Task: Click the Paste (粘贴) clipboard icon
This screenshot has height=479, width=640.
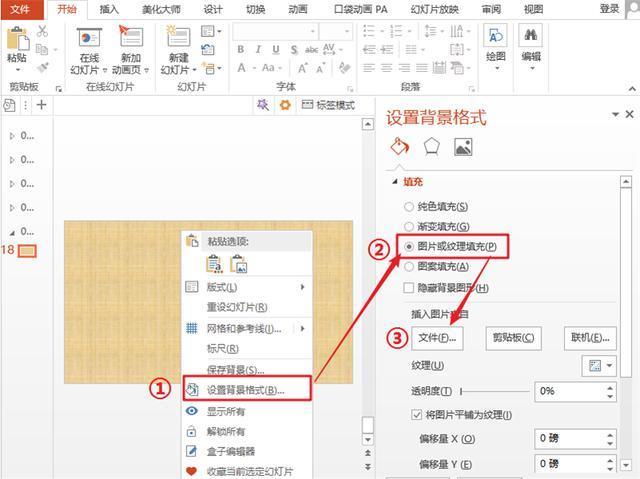Action: [18, 39]
